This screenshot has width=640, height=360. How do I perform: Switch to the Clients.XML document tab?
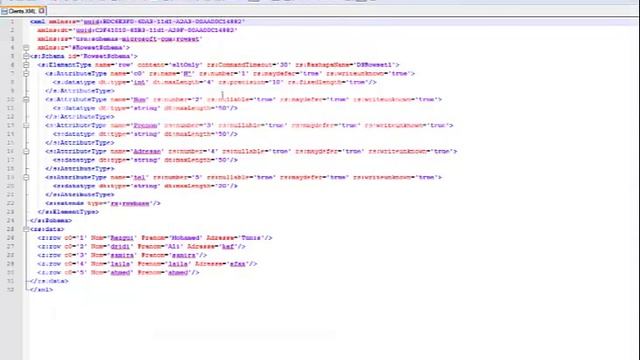coord(23,11)
